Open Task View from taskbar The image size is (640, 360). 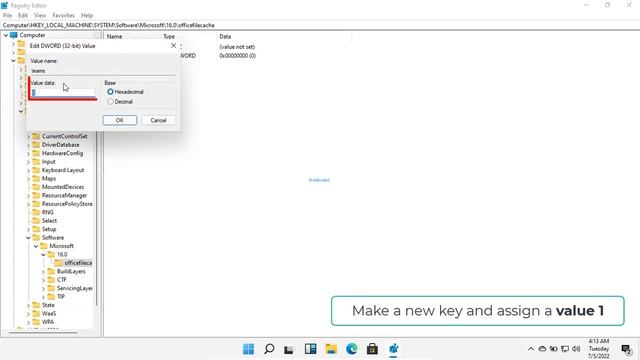[289, 349]
